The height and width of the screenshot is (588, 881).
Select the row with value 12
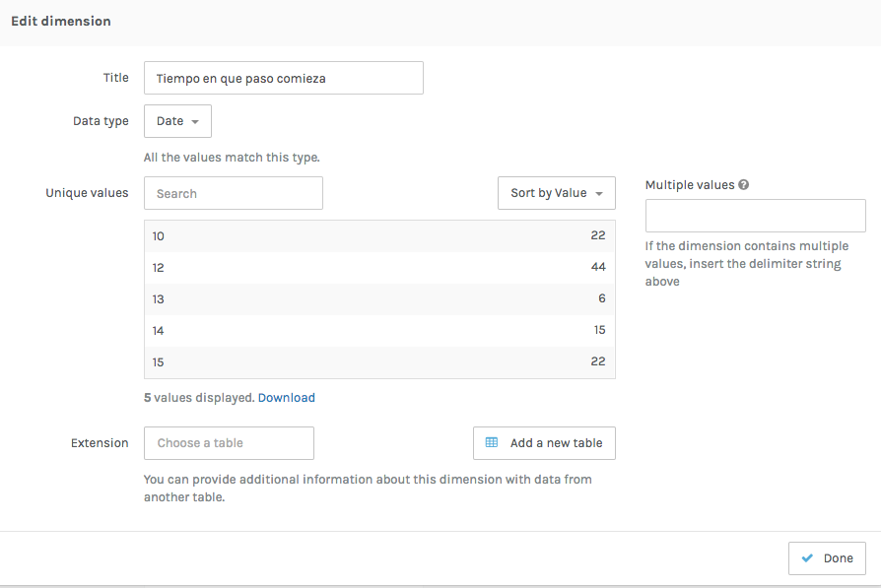click(379, 268)
